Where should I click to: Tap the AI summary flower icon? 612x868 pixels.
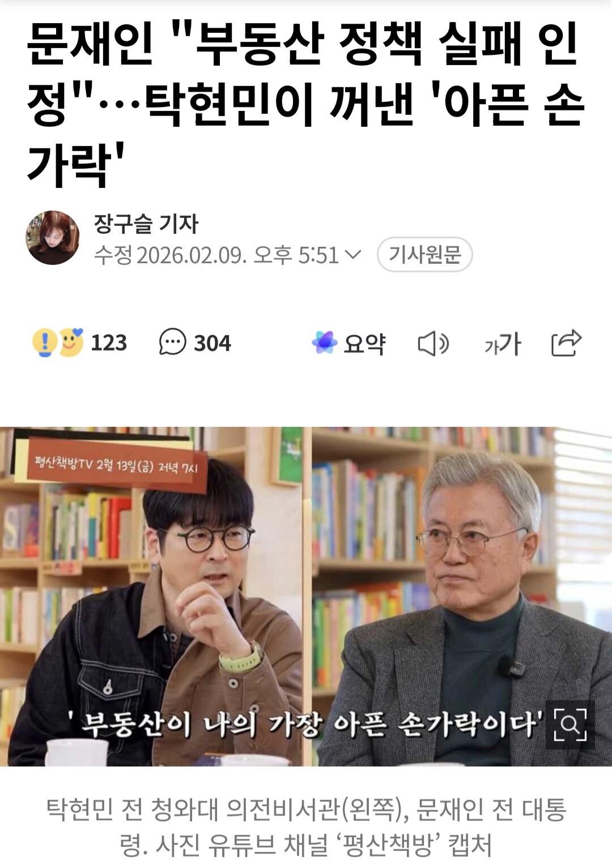[325, 343]
